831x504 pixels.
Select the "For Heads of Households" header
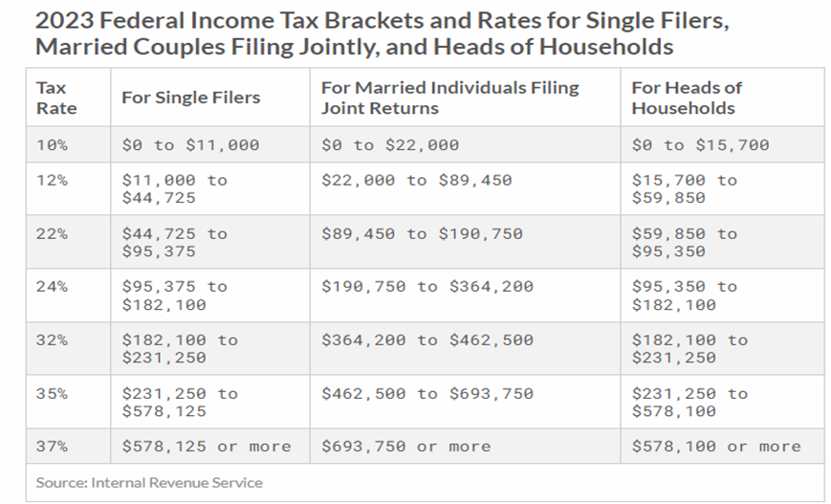(x=686, y=98)
